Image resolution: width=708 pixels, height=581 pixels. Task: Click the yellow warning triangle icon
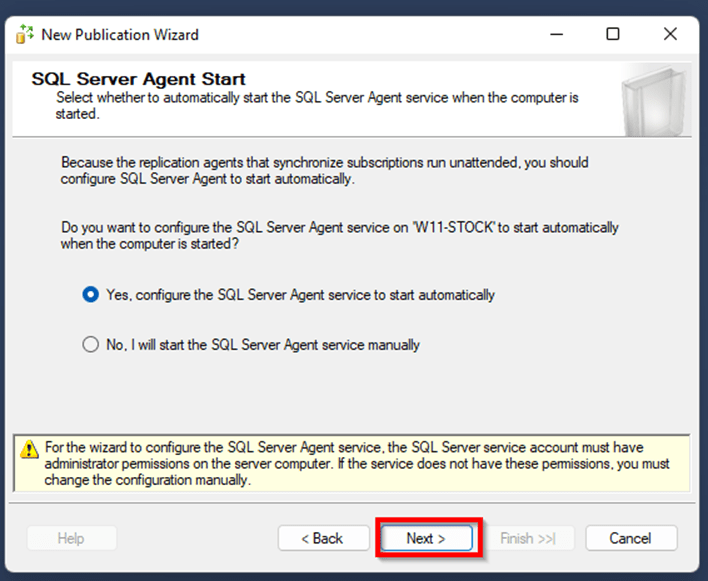[29, 449]
